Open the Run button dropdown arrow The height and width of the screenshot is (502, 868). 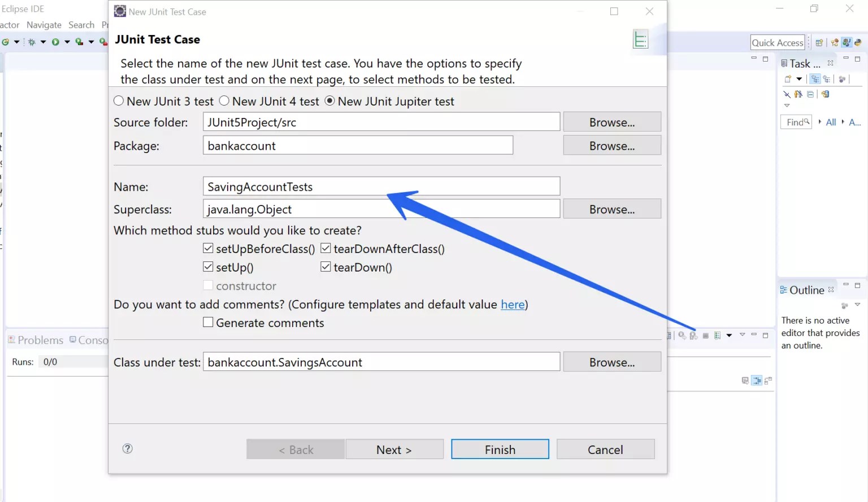[x=67, y=42]
